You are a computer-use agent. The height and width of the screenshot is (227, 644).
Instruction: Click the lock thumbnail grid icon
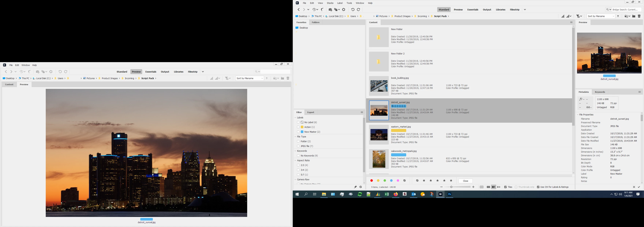[482, 187]
